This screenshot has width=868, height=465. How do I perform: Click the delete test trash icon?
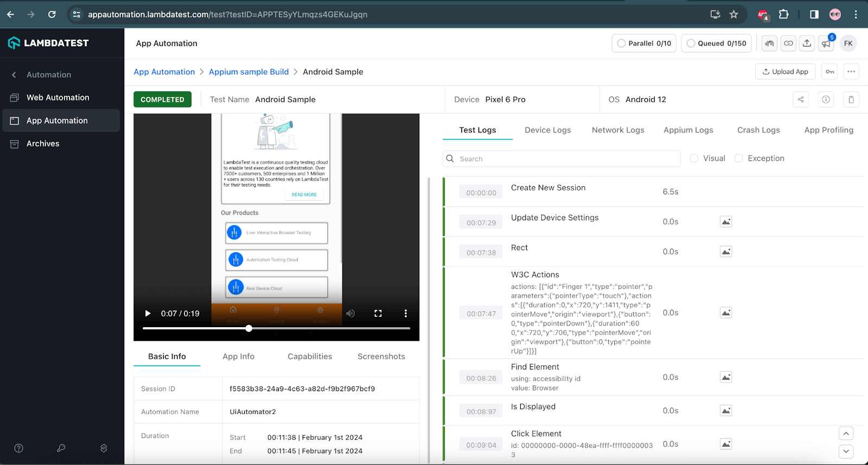851,99
